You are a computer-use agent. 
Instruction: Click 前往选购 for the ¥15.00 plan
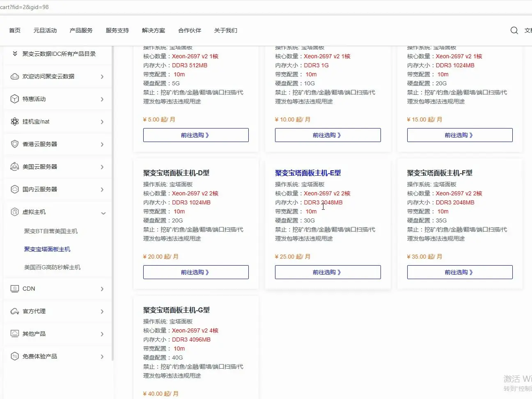(x=460, y=135)
